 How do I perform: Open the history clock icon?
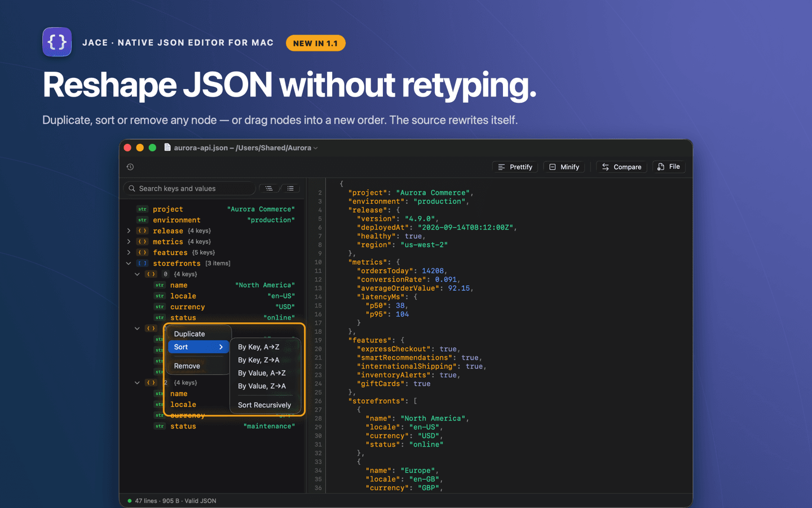point(130,167)
